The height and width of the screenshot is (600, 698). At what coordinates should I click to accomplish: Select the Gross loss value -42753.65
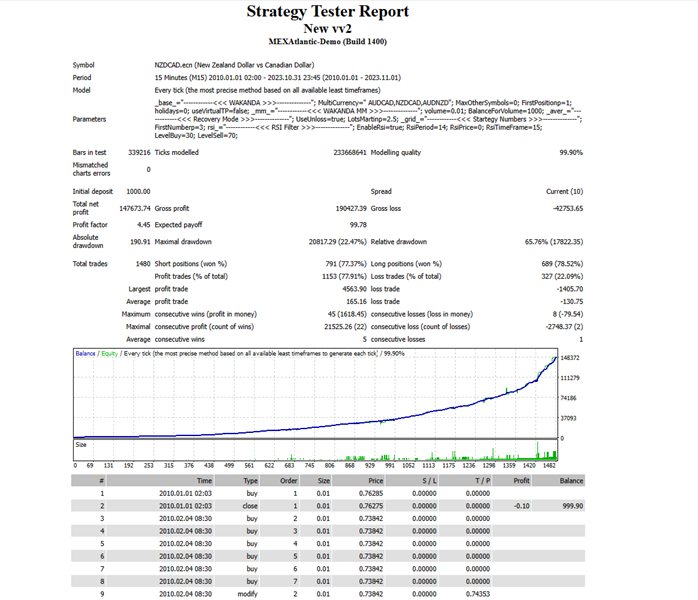point(568,208)
